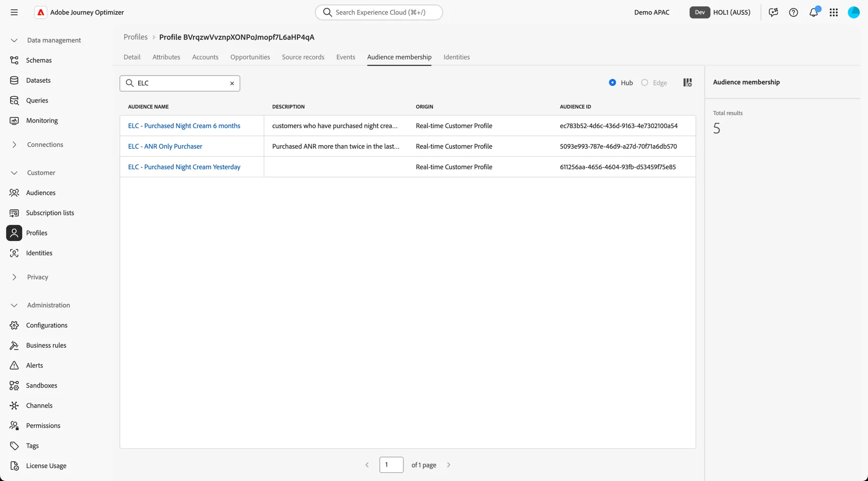
Task: Click the page number input field
Action: click(391, 465)
